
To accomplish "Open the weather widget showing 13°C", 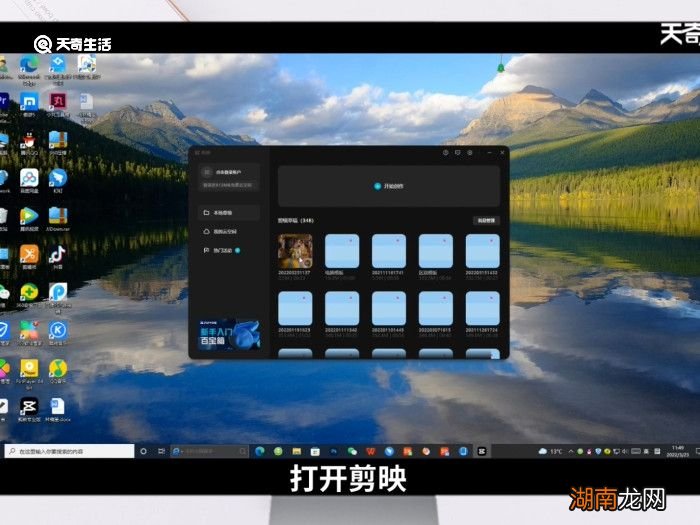I will click(550, 451).
